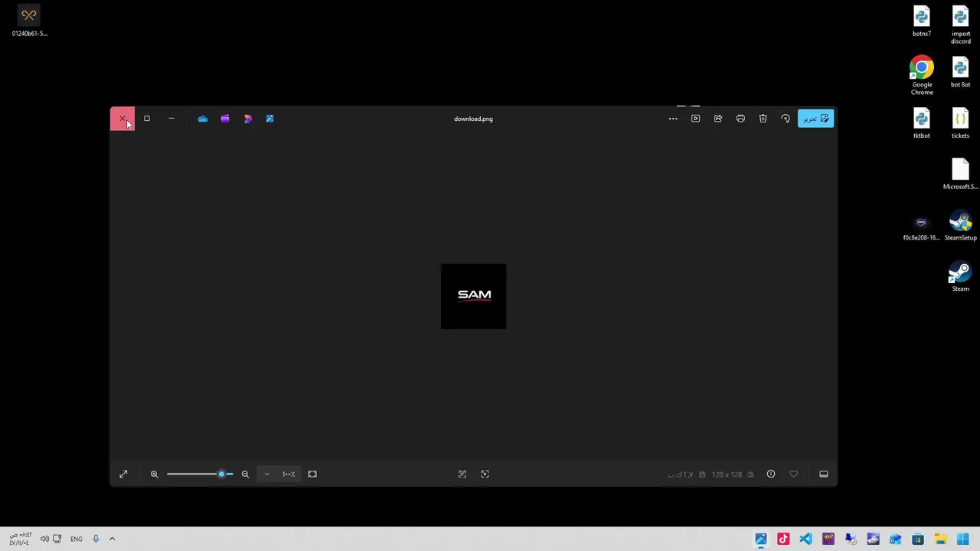Open the three-dots See more menu
Viewport: 980px width, 551px height.
tap(673, 119)
